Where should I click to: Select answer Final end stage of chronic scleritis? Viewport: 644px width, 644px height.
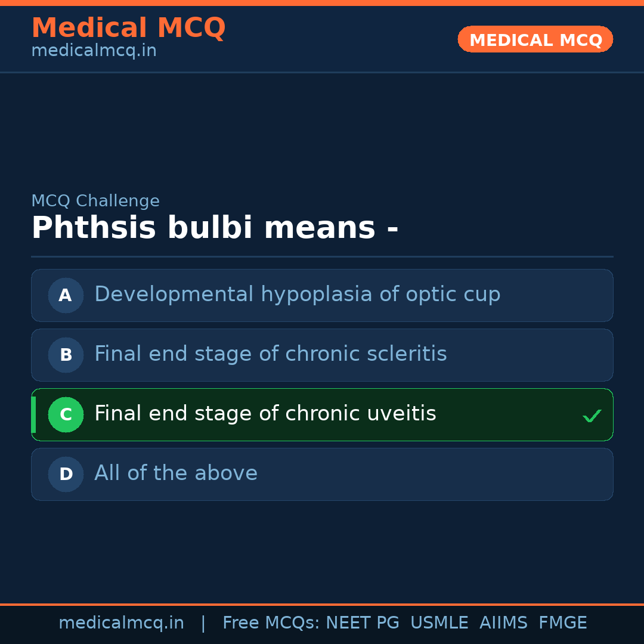[x=270, y=354]
